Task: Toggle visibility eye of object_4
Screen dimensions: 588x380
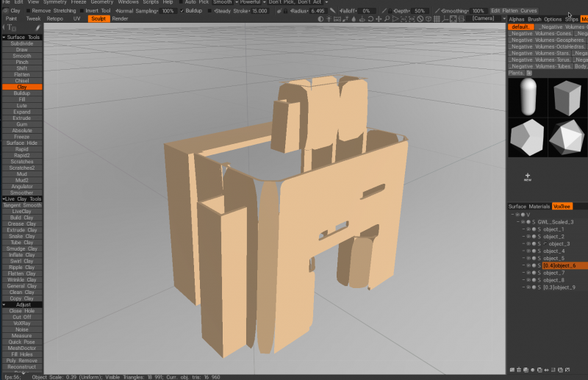Action: click(528, 250)
